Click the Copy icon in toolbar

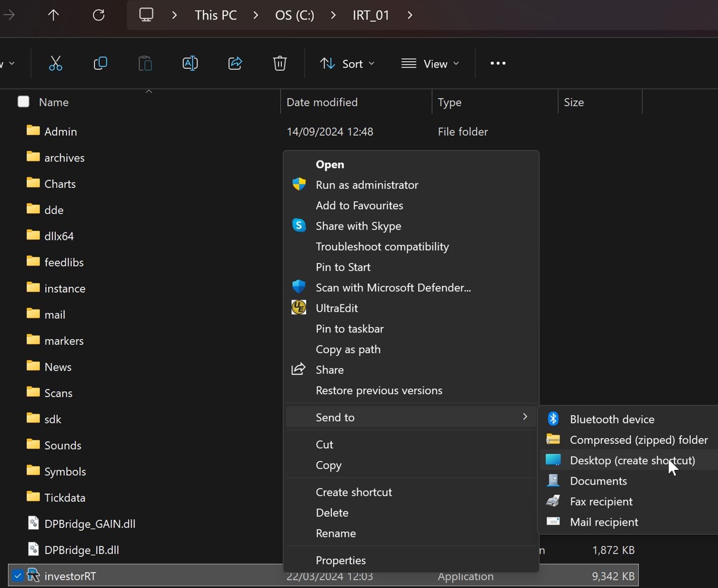[x=100, y=63]
